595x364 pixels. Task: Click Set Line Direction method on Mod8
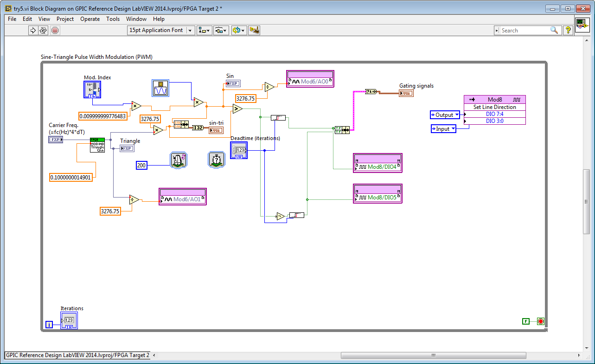495,107
